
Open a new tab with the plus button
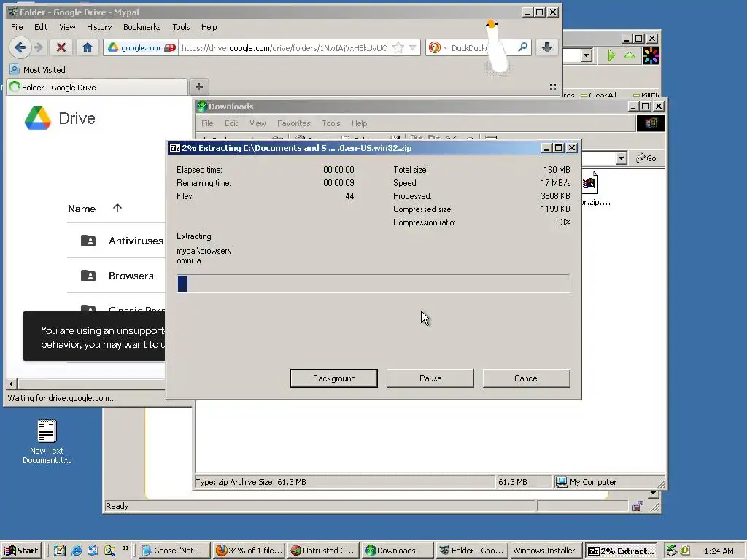[199, 87]
